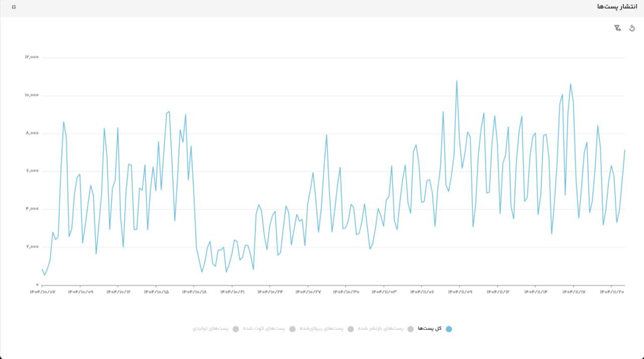Click the ۱۴۰۴/۱۰/۱۵ date label on x-axis
The width and height of the screenshot is (644, 359).
pos(156,292)
